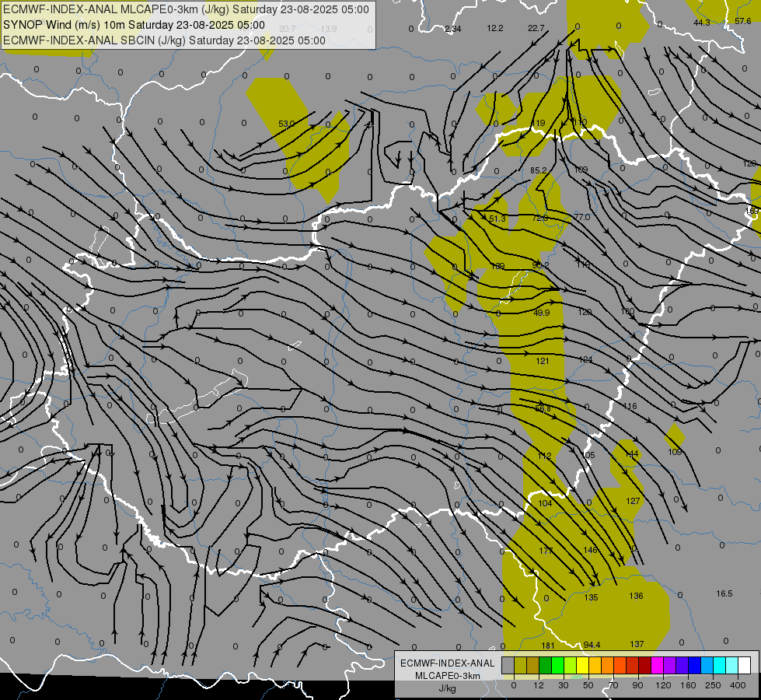Click the map value 77.0
This screenshot has width=761, height=700.
tap(582, 217)
